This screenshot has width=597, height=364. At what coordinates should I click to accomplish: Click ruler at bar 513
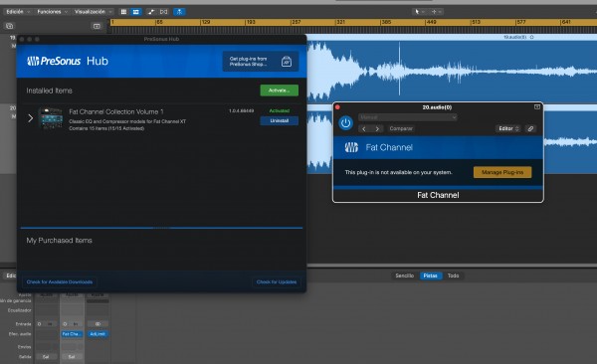476,22
